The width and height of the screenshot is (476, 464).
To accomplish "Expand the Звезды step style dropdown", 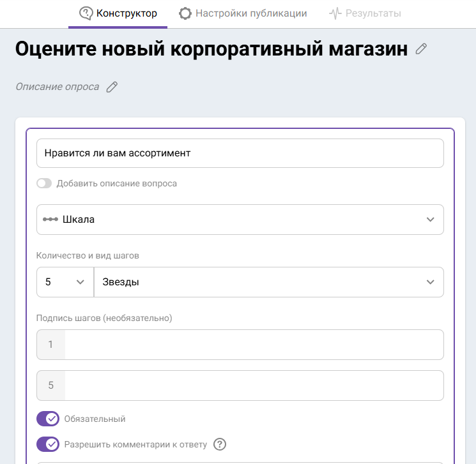I will pyautogui.click(x=268, y=282).
